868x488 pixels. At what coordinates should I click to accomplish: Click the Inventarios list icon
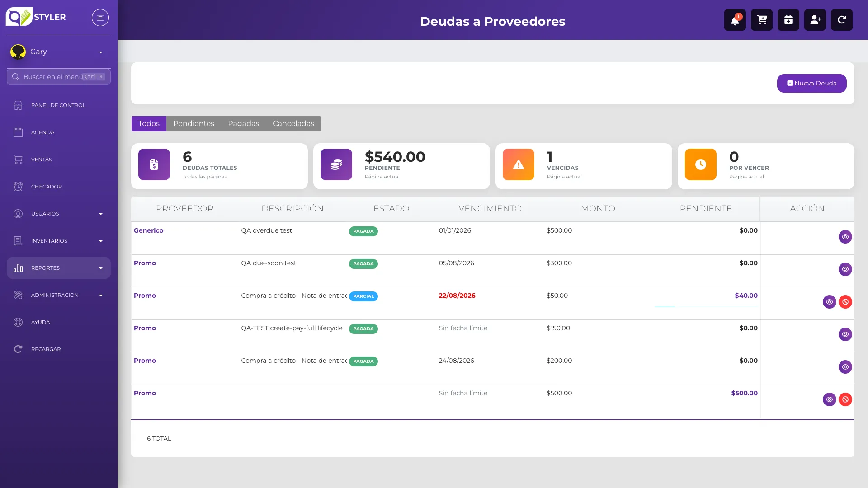coord(18,241)
